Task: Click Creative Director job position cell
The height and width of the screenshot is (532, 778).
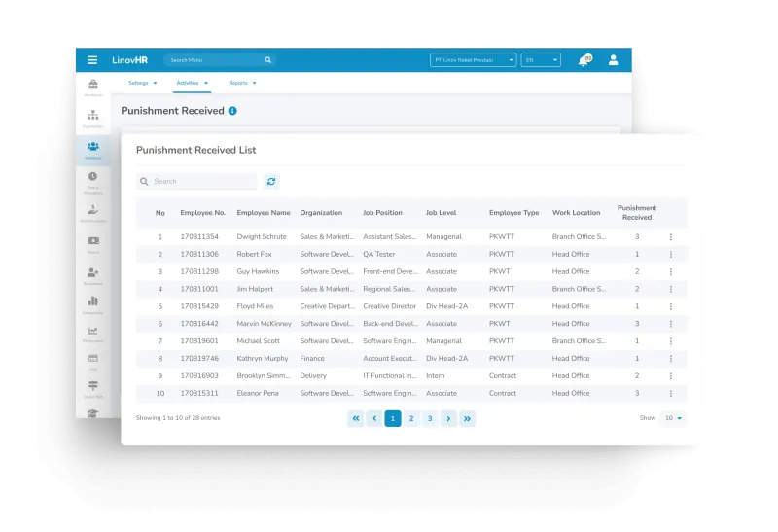Action: click(x=390, y=306)
